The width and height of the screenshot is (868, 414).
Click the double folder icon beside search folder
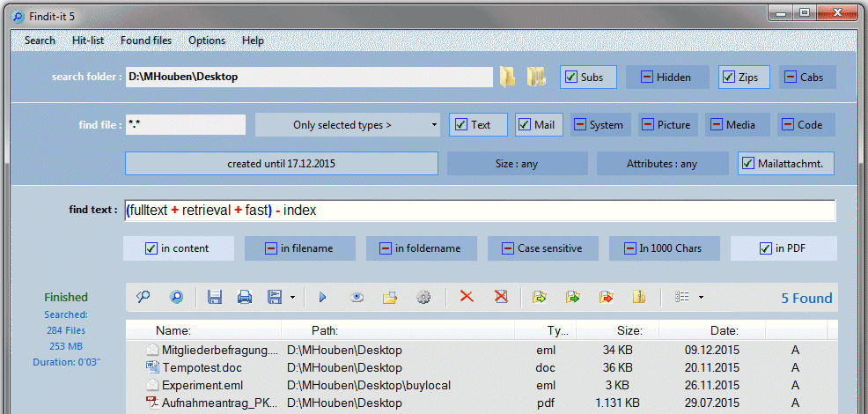536,77
